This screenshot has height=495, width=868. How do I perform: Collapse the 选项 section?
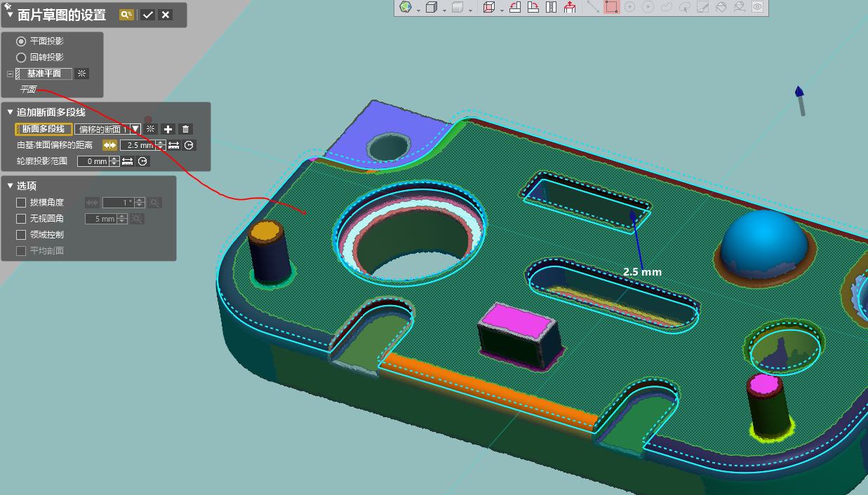[x=10, y=186]
